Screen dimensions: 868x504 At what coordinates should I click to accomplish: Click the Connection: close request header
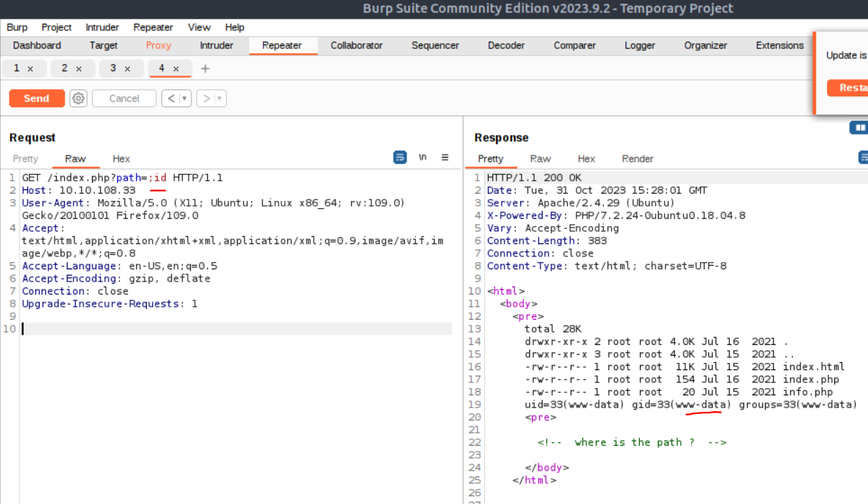(x=75, y=291)
